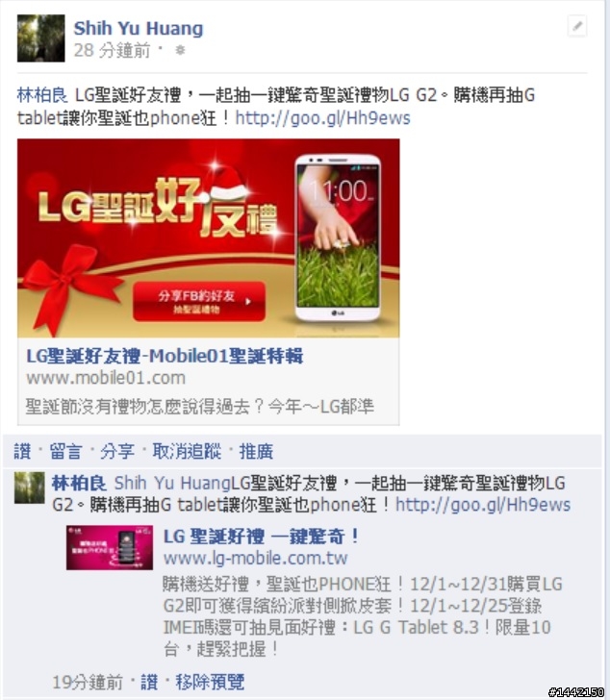Image resolution: width=610 pixels, height=700 pixels.
Task: Open the goo.gl/Hh9ews link in the post
Action: click(x=322, y=118)
